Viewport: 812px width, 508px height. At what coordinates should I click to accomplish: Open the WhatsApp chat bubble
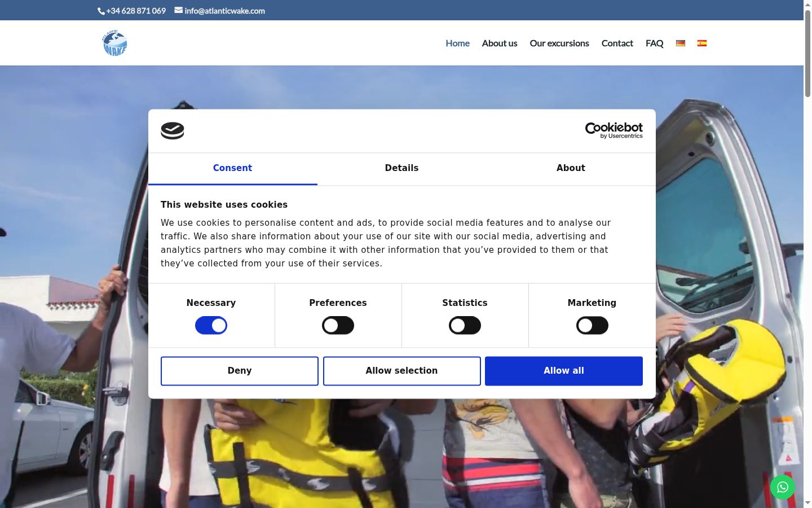tap(783, 487)
